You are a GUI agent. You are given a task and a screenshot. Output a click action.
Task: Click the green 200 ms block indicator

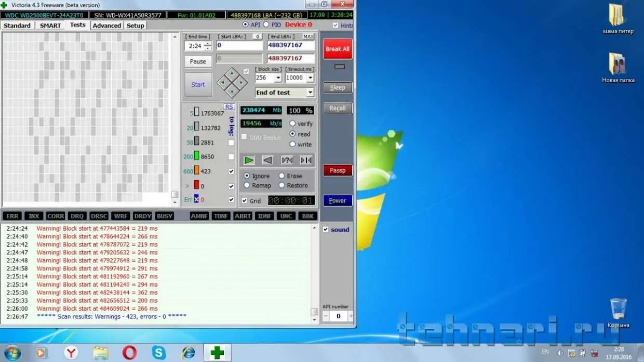coord(196,156)
